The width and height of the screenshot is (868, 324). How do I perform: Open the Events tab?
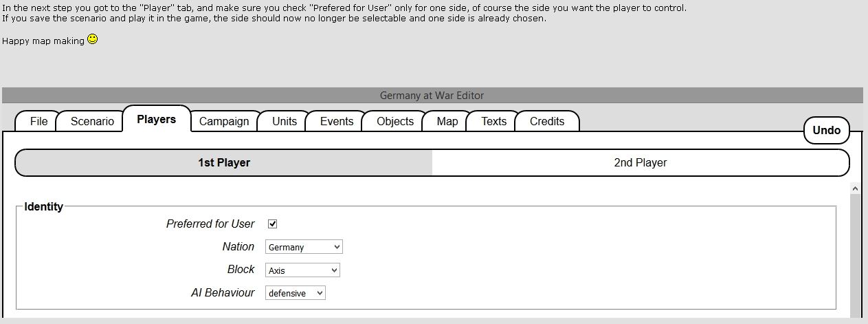point(337,121)
